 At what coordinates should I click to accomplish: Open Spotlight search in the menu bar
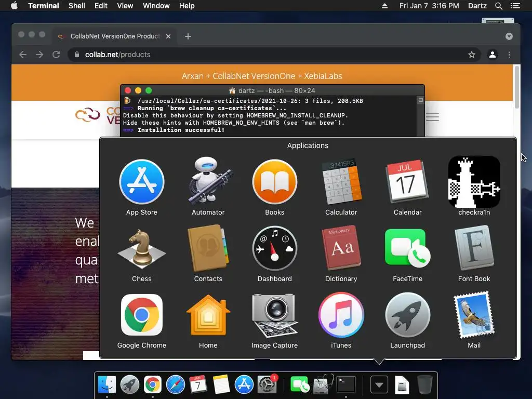(x=498, y=6)
